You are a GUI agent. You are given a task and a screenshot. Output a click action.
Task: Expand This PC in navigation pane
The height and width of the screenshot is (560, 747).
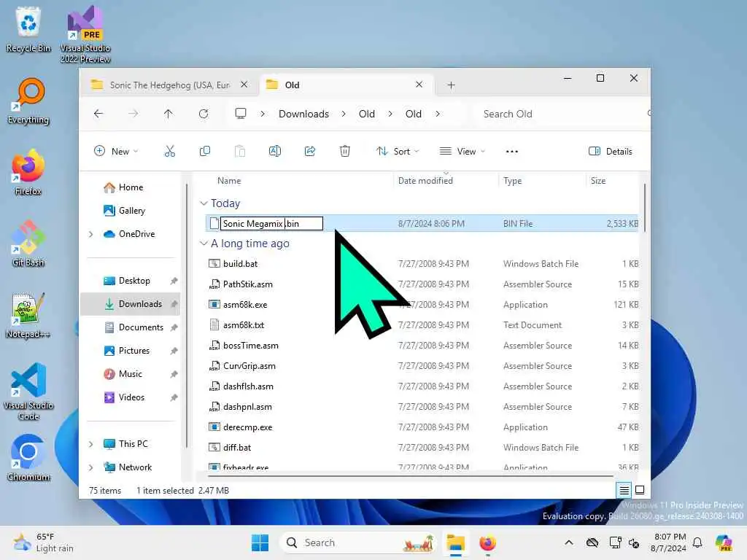pyautogui.click(x=91, y=444)
